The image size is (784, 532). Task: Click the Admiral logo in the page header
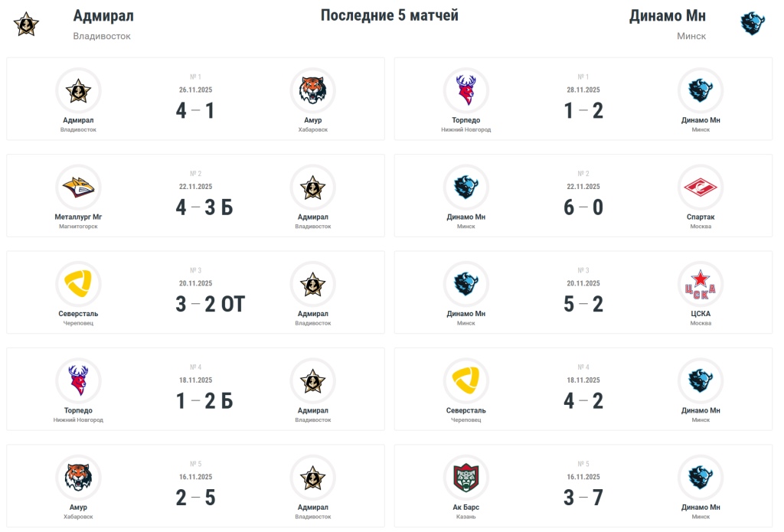click(26, 24)
